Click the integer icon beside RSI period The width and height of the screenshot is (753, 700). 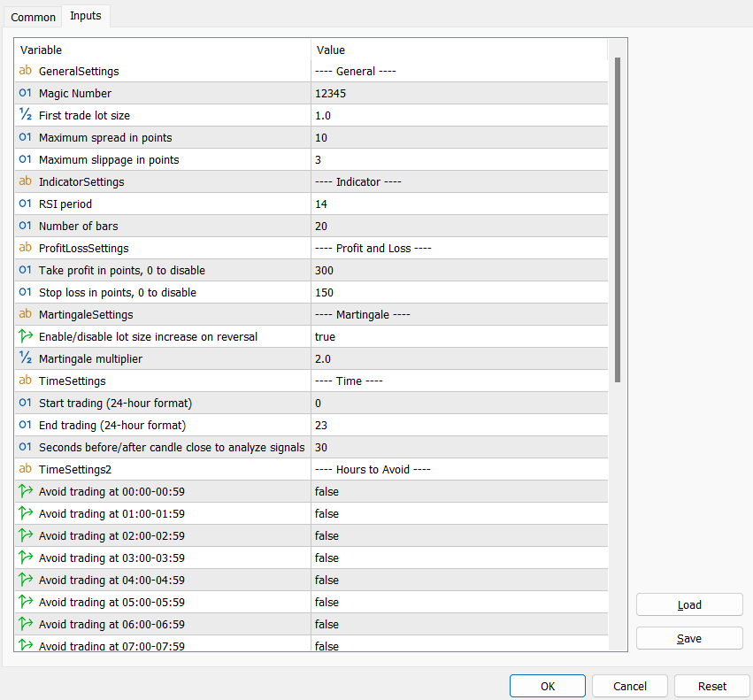(x=26, y=204)
